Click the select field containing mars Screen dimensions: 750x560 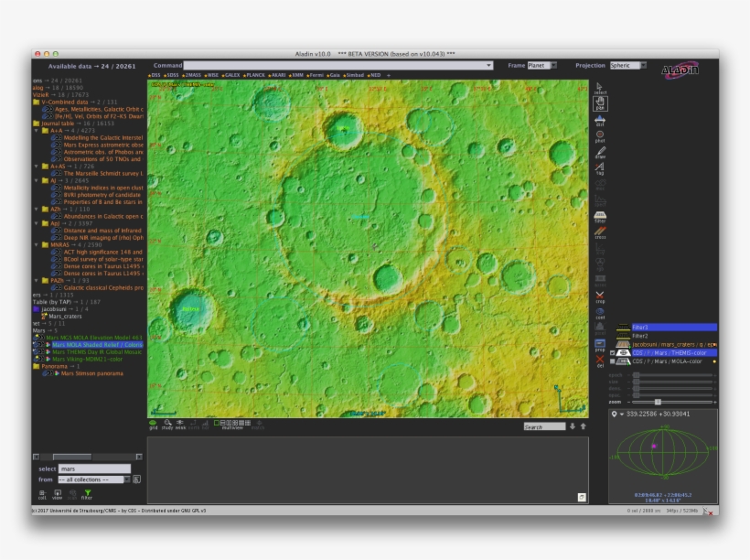tap(93, 468)
